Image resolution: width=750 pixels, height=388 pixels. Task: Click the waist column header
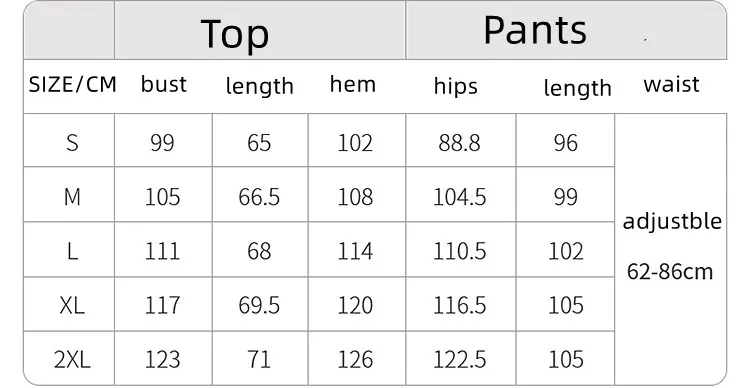(672, 85)
